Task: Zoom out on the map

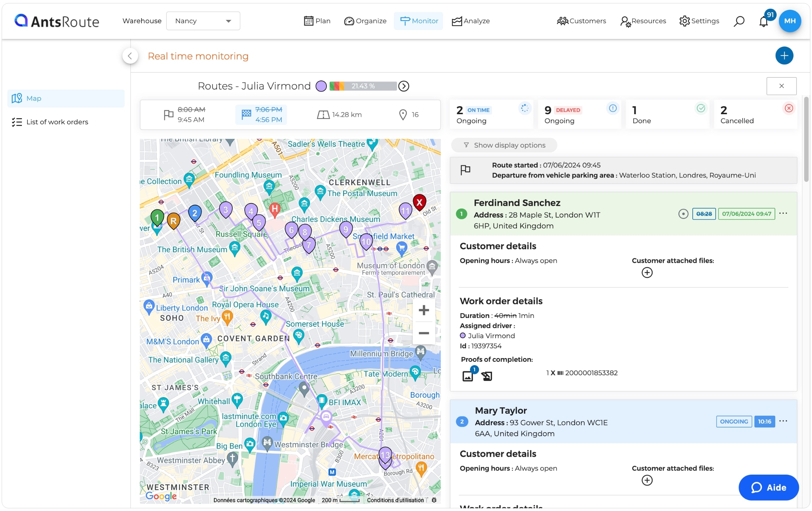Action: pos(424,333)
